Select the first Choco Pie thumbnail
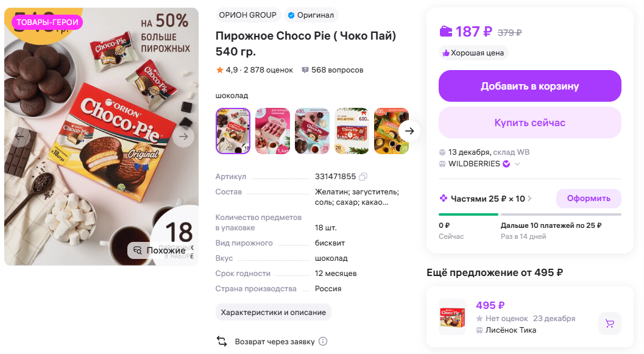The width and height of the screenshot is (644, 354). click(233, 131)
